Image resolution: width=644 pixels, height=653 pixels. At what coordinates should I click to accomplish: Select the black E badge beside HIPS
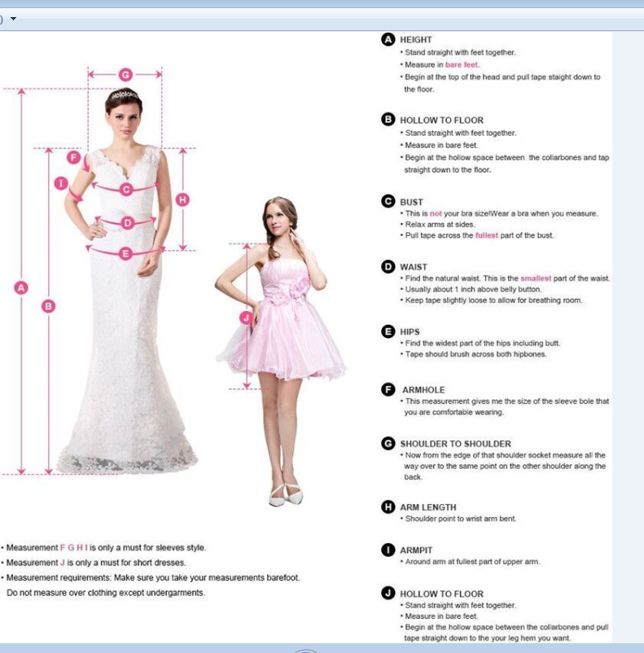[388, 331]
